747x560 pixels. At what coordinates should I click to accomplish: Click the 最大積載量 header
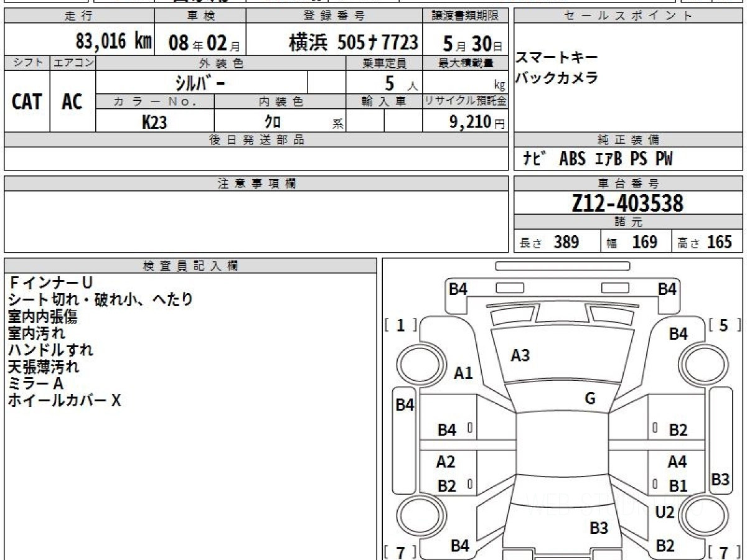[466, 63]
